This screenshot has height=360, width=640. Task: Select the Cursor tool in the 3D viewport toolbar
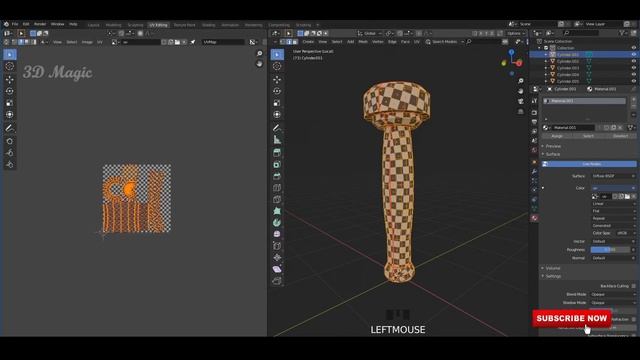coord(277,66)
